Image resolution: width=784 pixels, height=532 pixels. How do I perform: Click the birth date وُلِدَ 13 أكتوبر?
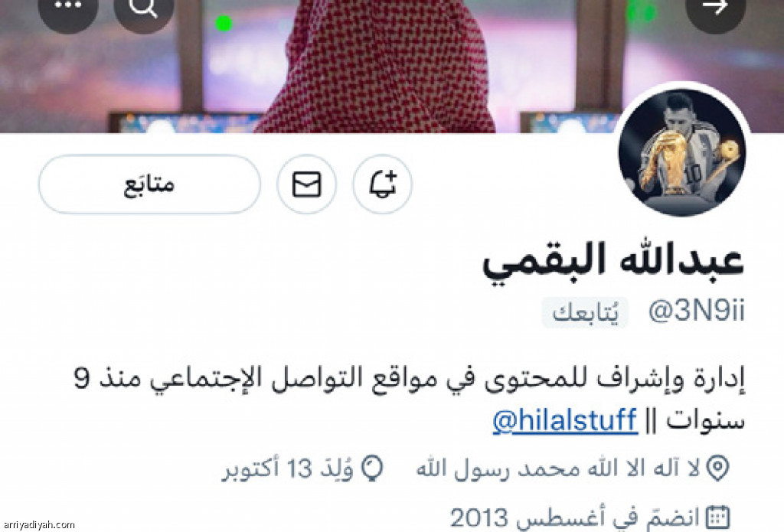tap(288, 468)
